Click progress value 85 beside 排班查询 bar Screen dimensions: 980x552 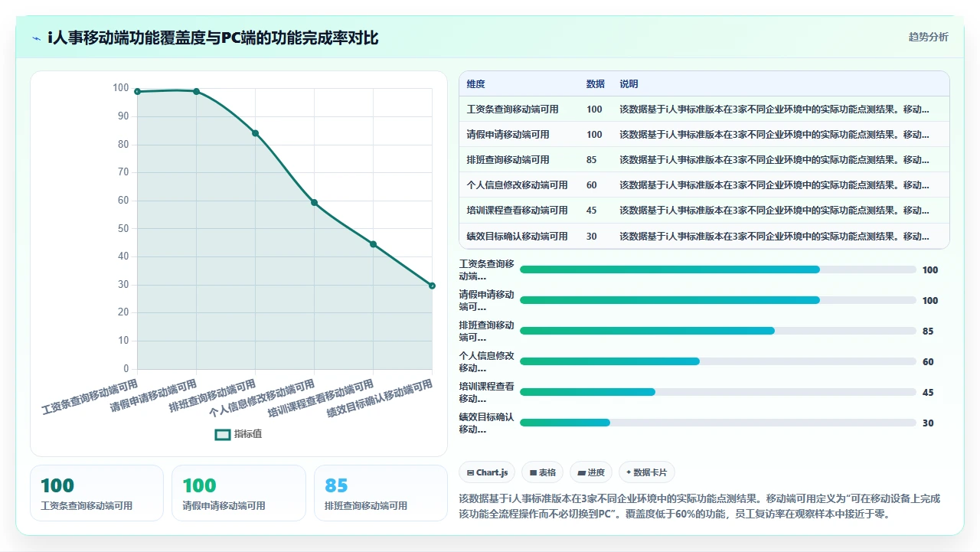click(928, 332)
